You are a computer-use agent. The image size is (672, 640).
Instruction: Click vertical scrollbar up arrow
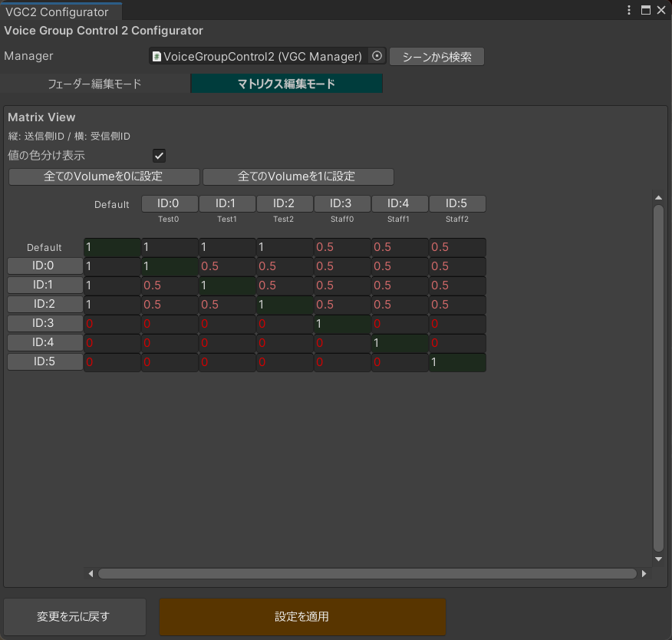coord(658,197)
